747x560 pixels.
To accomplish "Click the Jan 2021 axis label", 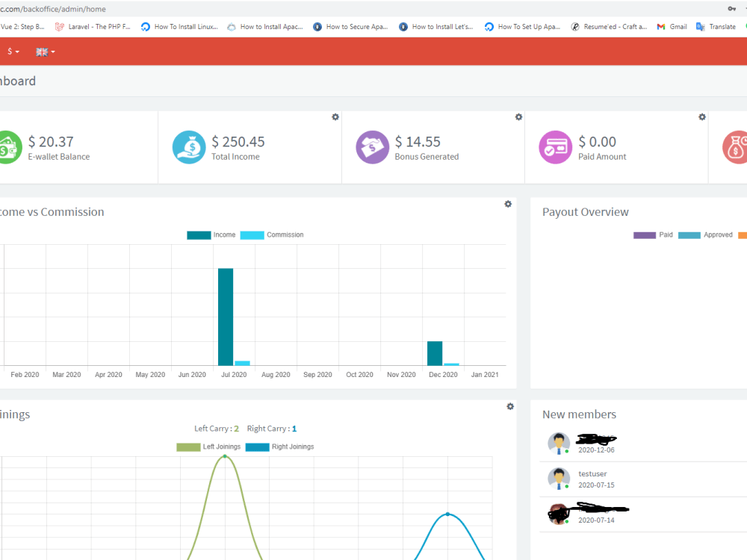I will coord(485,375).
